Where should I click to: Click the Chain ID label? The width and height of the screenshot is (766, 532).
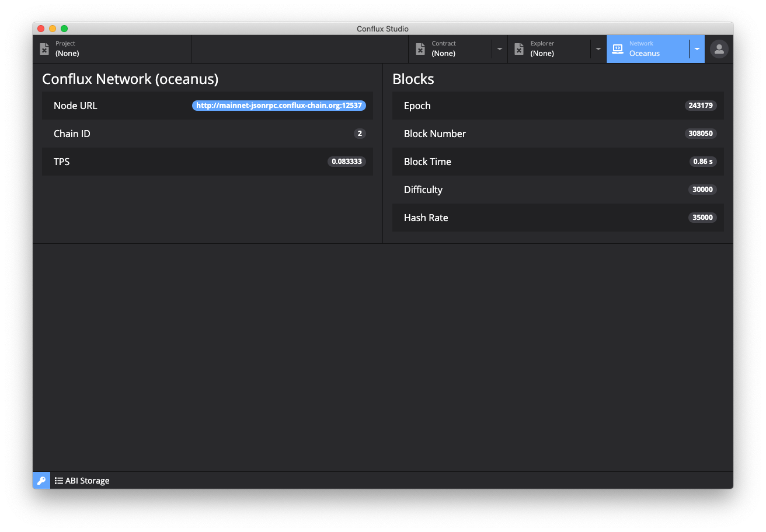click(72, 134)
